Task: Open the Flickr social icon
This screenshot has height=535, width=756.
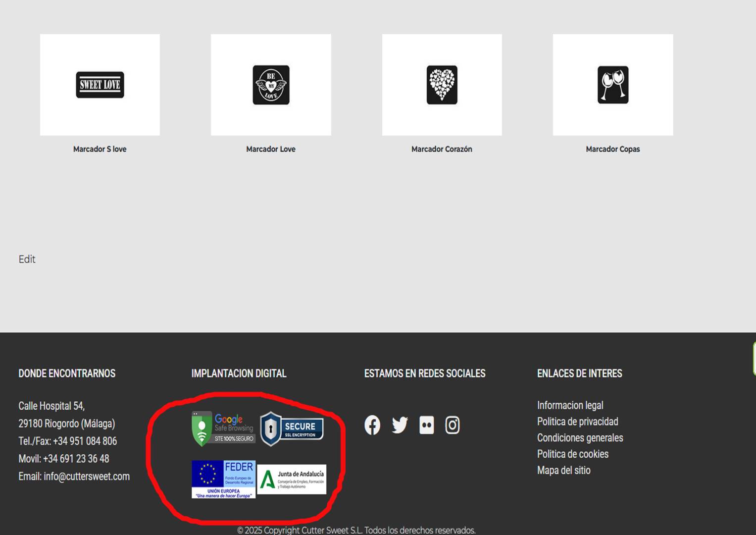Action: [x=426, y=425]
